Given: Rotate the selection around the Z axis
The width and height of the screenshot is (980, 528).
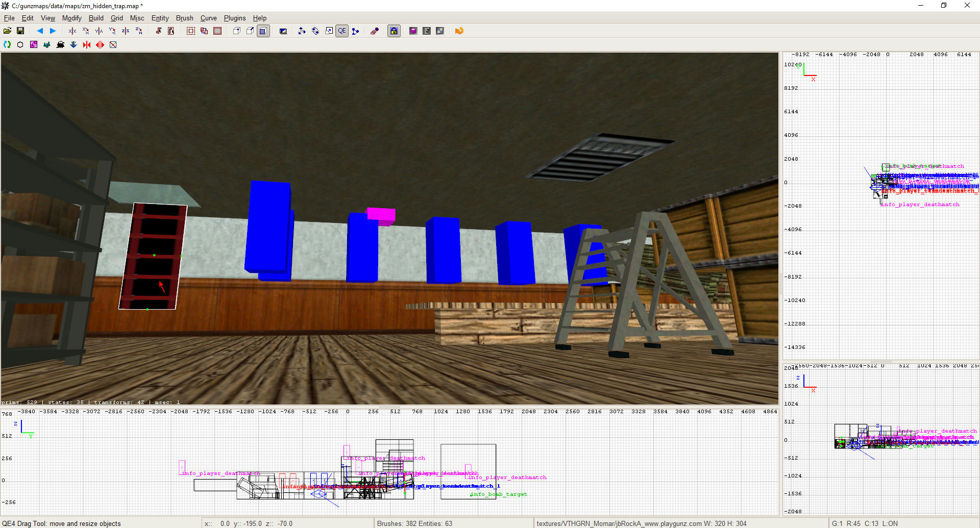Looking at the screenshot, I should coord(138,31).
